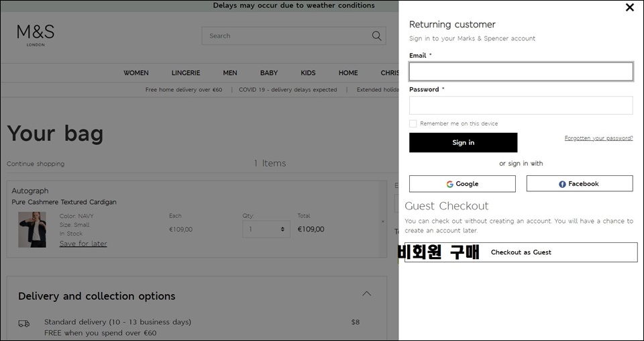644x341 pixels.
Task: Click Checkout as Guest button
Action: [x=521, y=252]
